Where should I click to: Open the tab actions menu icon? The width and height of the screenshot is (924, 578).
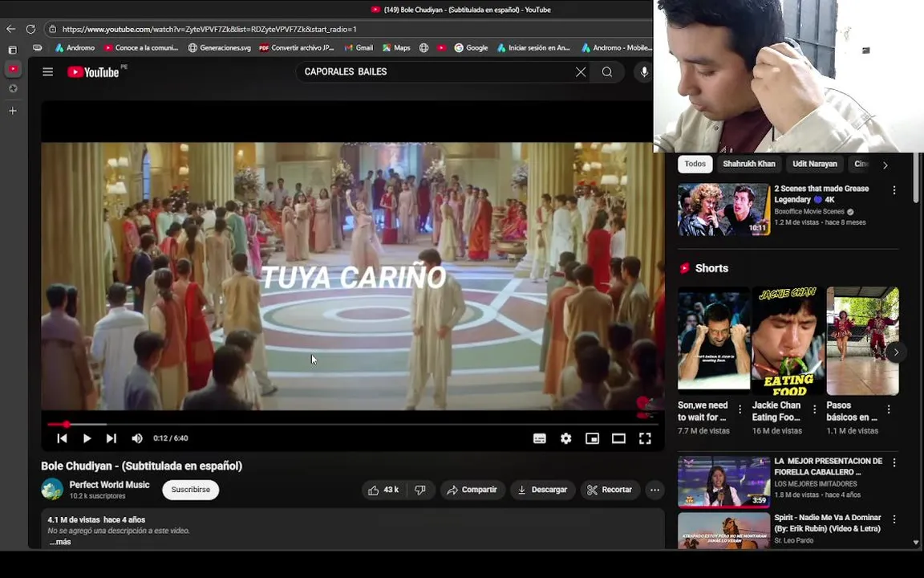pos(12,50)
